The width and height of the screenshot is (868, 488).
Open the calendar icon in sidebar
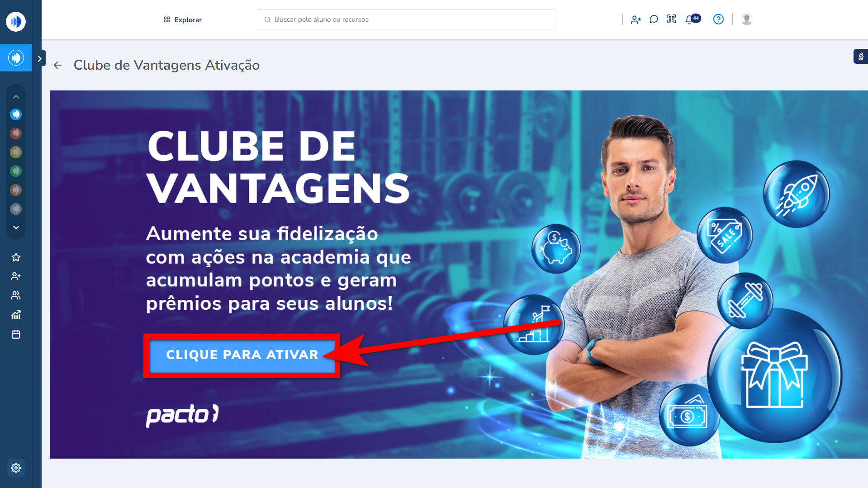pos(16,334)
